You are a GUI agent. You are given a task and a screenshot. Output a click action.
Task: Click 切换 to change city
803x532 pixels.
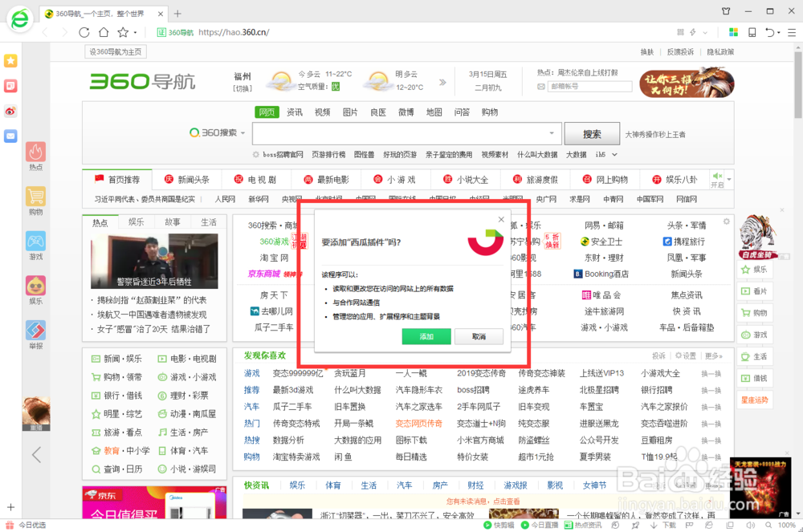(243, 88)
